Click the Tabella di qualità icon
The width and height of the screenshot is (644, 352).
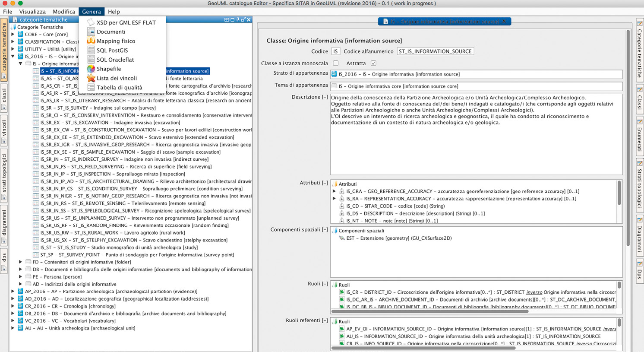pos(91,87)
